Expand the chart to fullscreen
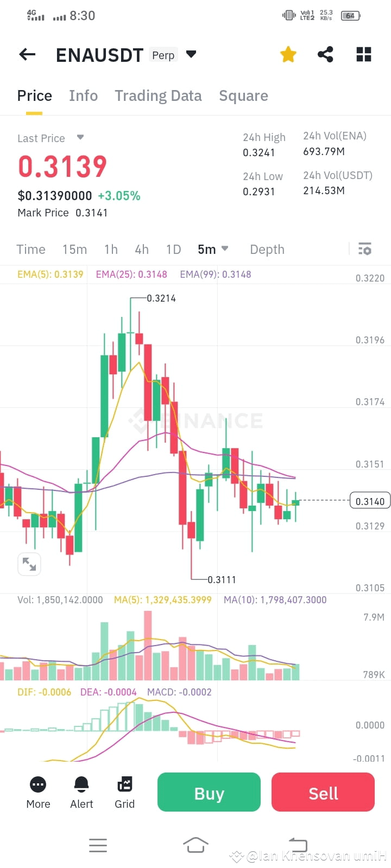The height and width of the screenshot is (868, 391). click(x=29, y=564)
